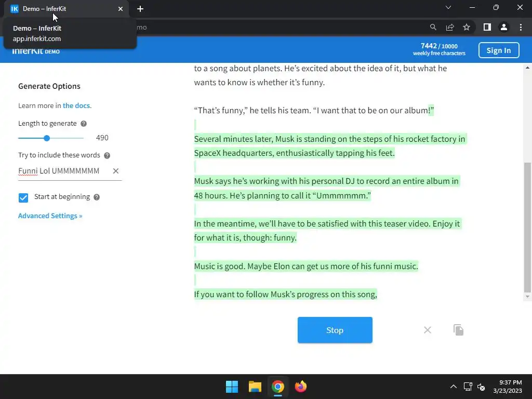
Task: Launch Firefox from the taskbar
Action: [x=301, y=387]
